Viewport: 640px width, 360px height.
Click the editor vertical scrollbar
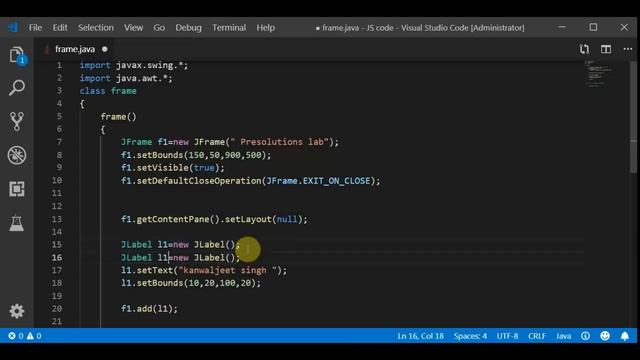[x=633, y=118]
